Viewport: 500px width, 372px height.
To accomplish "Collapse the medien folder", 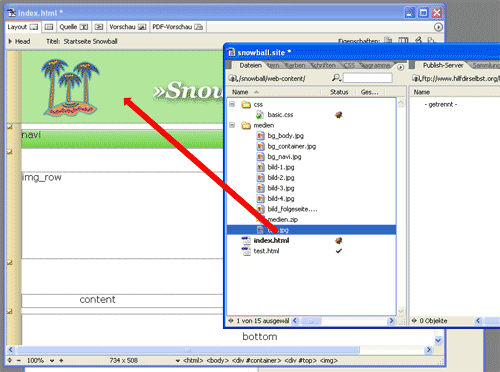I will 232,125.
